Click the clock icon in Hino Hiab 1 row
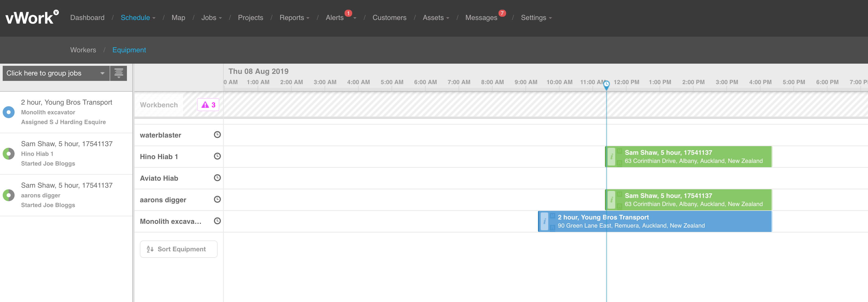This screenshot has height=302, width=868. click(x=217, y=156)
